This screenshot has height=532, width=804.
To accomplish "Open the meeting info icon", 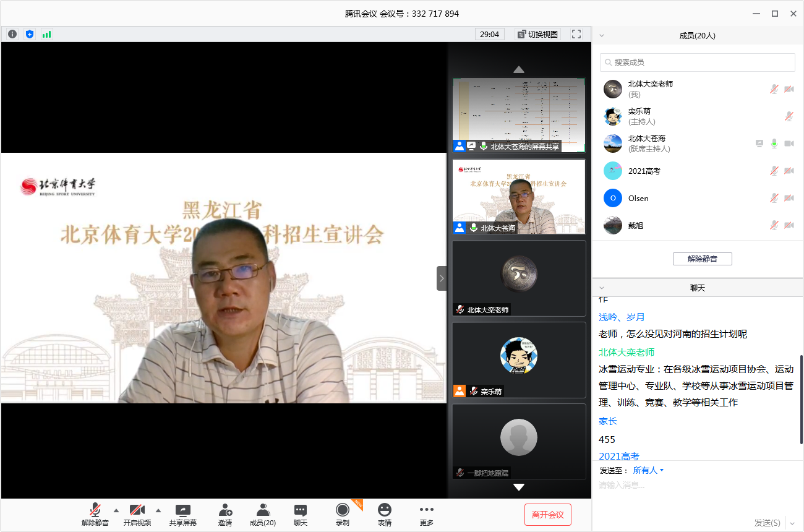I will [12, 34].
